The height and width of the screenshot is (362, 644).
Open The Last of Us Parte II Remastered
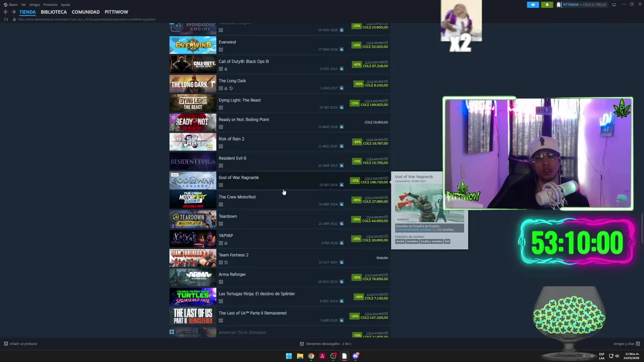tap(279, 317)
